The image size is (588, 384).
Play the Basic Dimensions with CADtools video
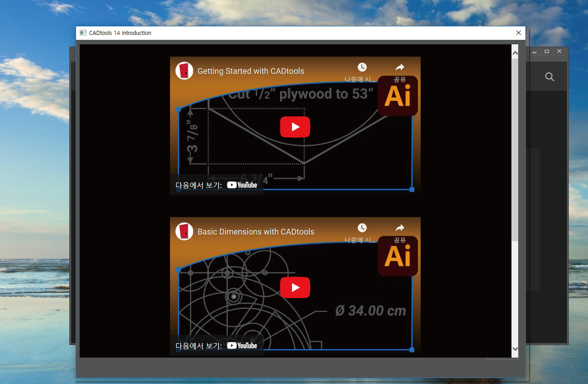point(295,287)
